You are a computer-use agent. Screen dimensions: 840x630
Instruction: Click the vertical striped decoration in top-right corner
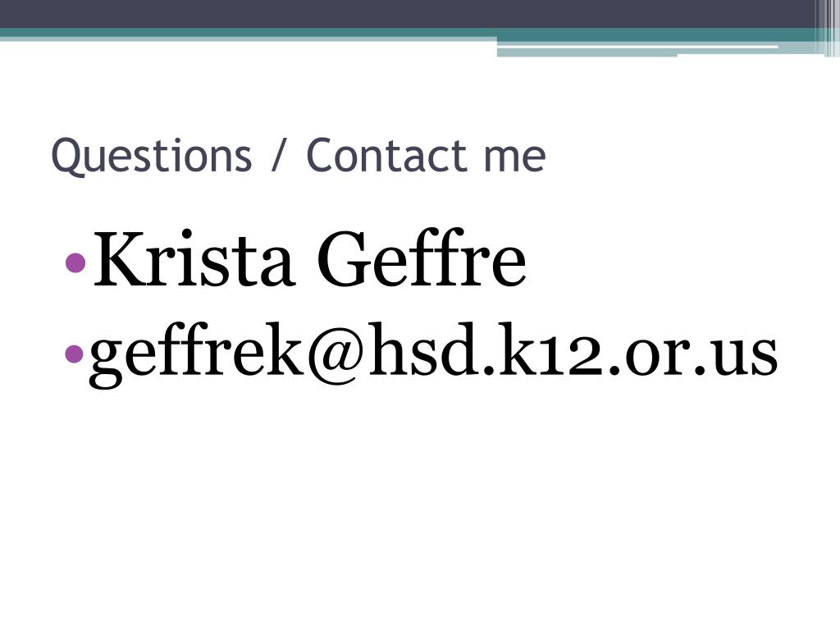(x=827, y=28)
